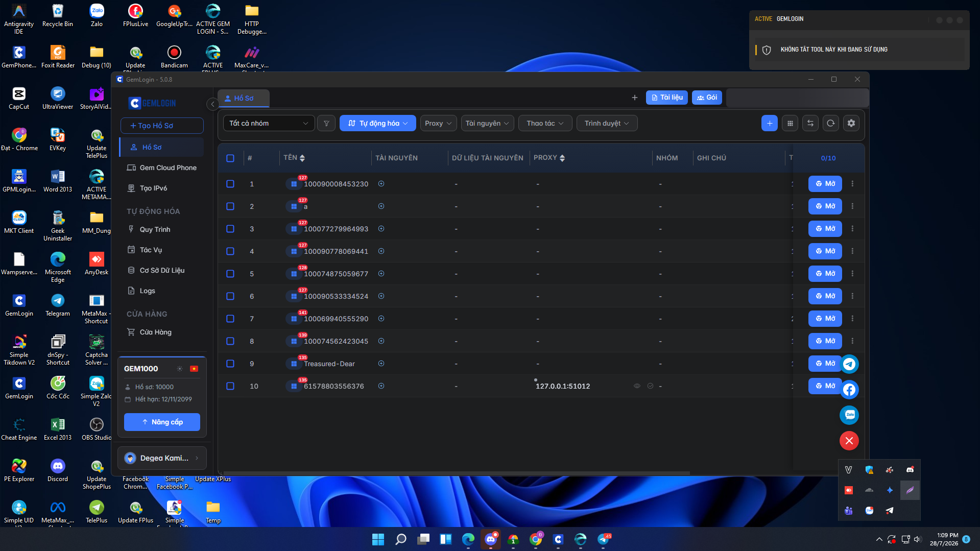Expand the Tự động hóa dropdown
This screenshot has width=980, height=551.
click(378, 123)
